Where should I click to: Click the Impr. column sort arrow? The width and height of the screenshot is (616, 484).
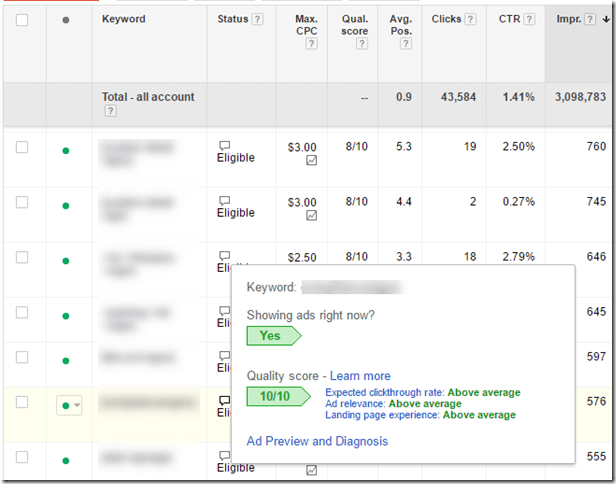(605, 19)
